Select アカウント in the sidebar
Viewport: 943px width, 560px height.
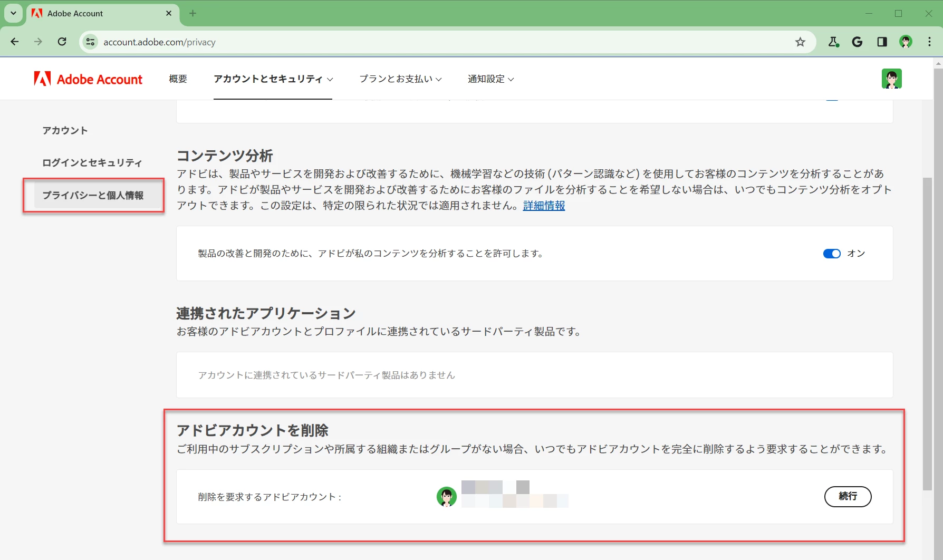[x=65, y=130]
